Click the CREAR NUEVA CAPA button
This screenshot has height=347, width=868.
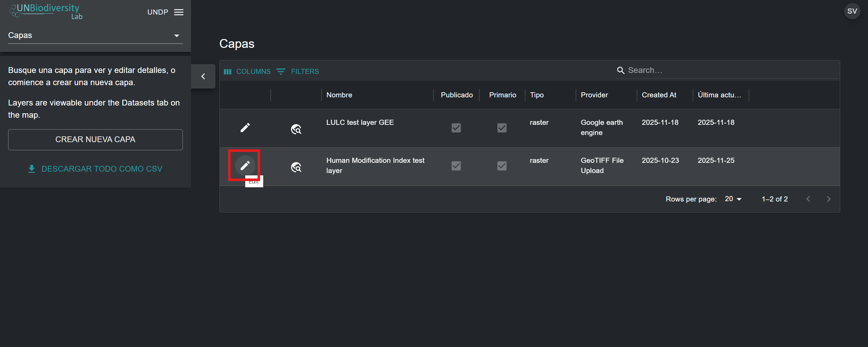95,139
